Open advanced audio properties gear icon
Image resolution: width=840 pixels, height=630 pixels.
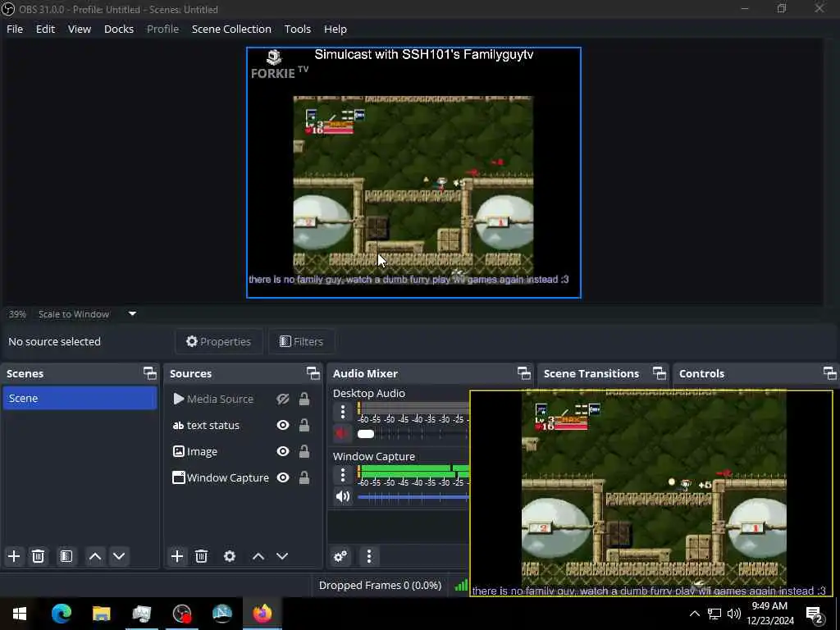[340, 556]
